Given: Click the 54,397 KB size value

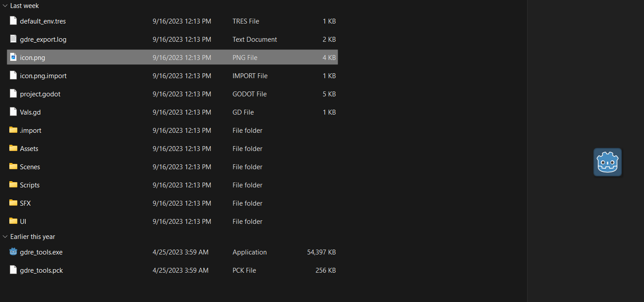Looking at the screenshot, I should point(321,252).
